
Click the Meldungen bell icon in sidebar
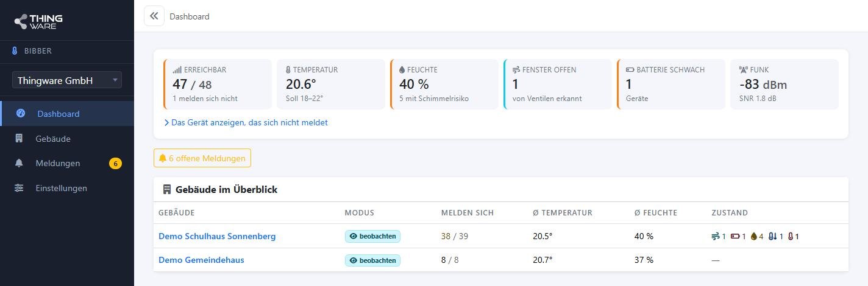(x=19, y=163)
